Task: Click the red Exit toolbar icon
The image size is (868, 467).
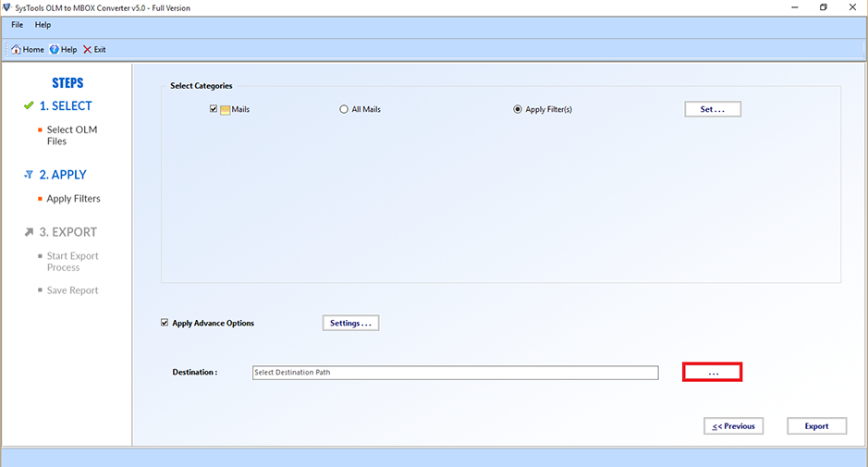Action: click(x=88, y=49)
